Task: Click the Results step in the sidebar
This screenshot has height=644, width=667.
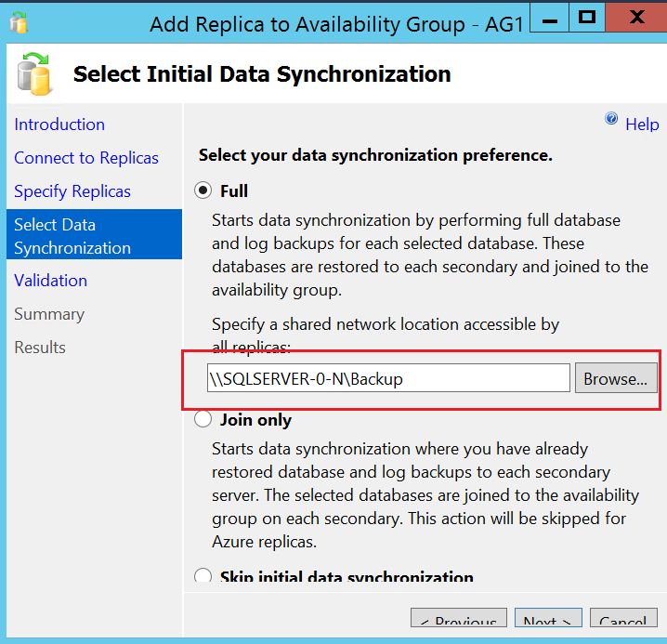Action: point(40,348)
